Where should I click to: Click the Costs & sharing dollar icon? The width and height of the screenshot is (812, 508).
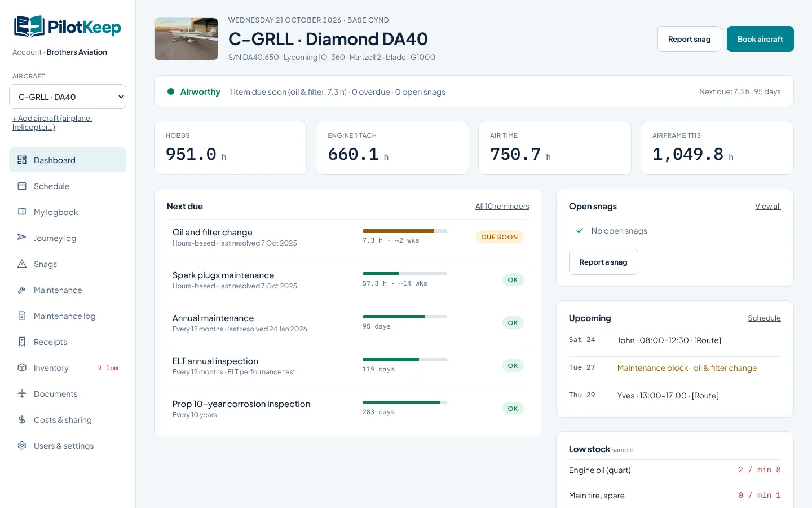[x=22, y=419]
